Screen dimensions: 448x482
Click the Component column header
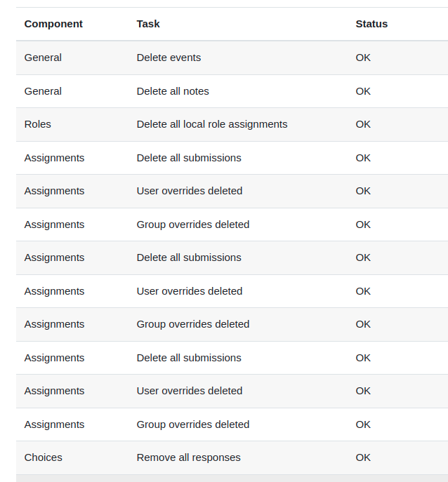coord(53,24)
